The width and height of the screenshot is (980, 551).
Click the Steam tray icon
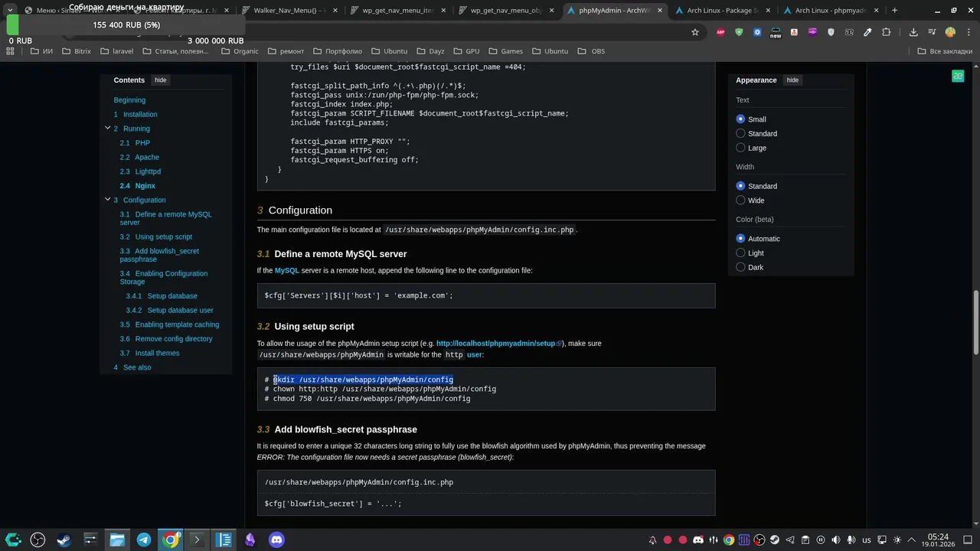coord(775,540)
